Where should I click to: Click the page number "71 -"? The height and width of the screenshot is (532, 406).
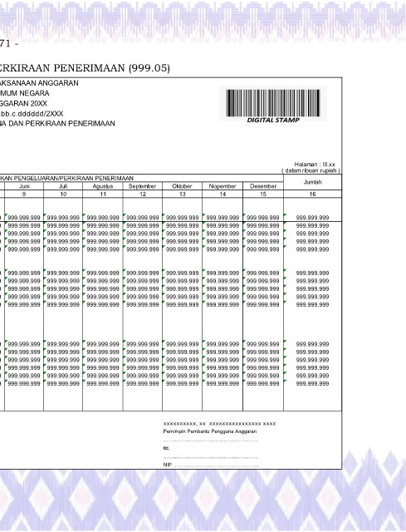coord(9,43)
